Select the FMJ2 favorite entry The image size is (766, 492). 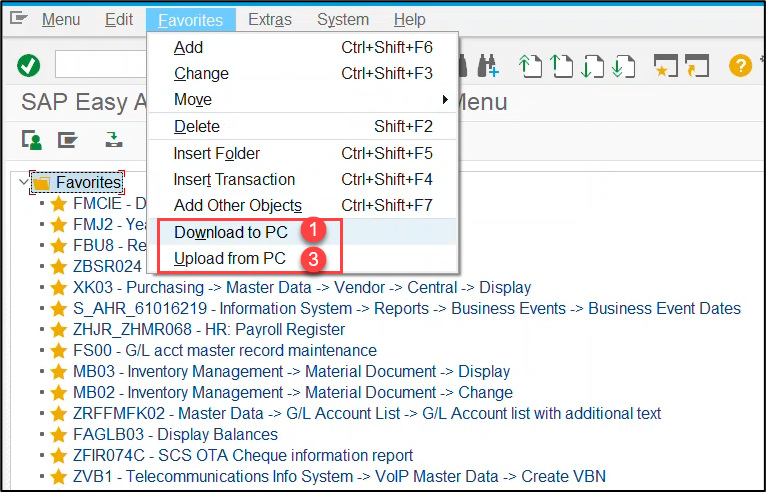[x=110, y=224]
